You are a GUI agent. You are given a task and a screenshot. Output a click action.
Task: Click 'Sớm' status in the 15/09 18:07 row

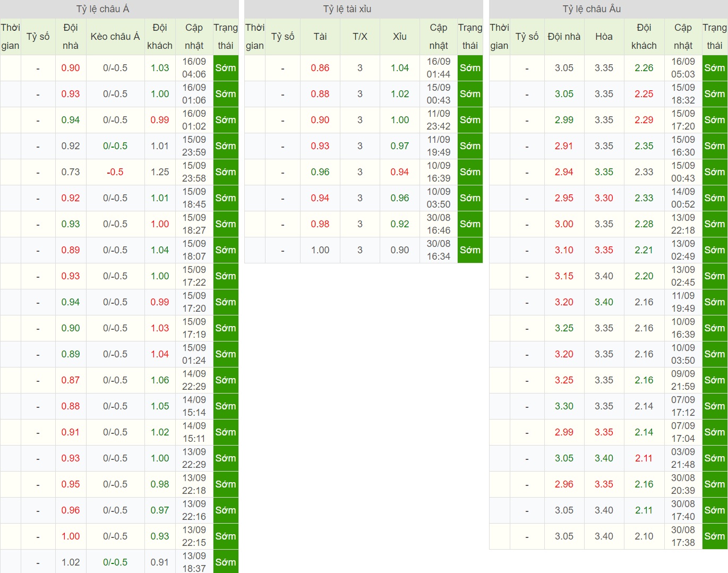coord(226,250)
